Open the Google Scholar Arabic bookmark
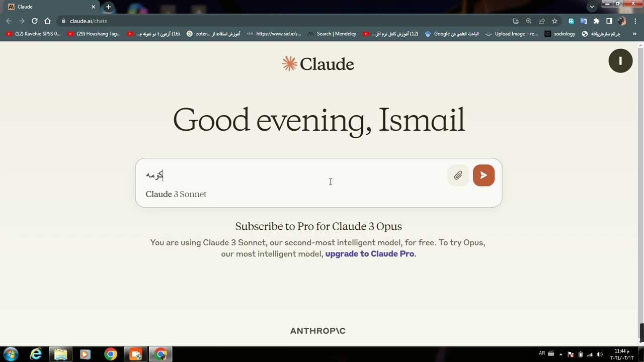Viewport: 644px width, 362px height. tap(451, 34)
